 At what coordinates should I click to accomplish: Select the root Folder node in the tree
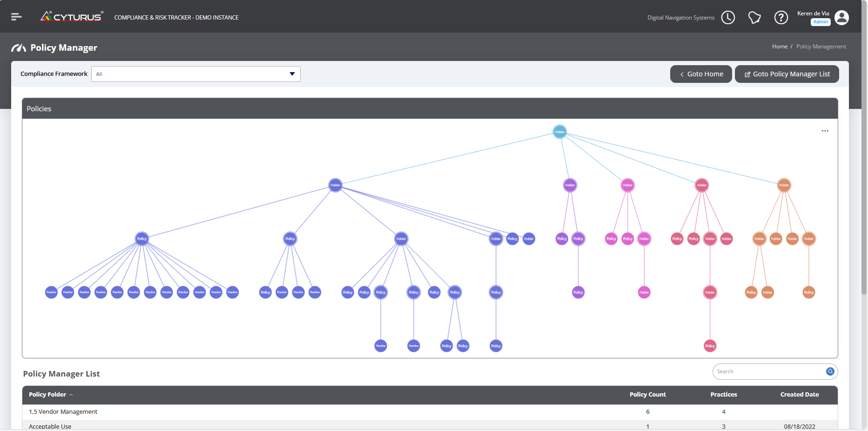coord(559,131)
